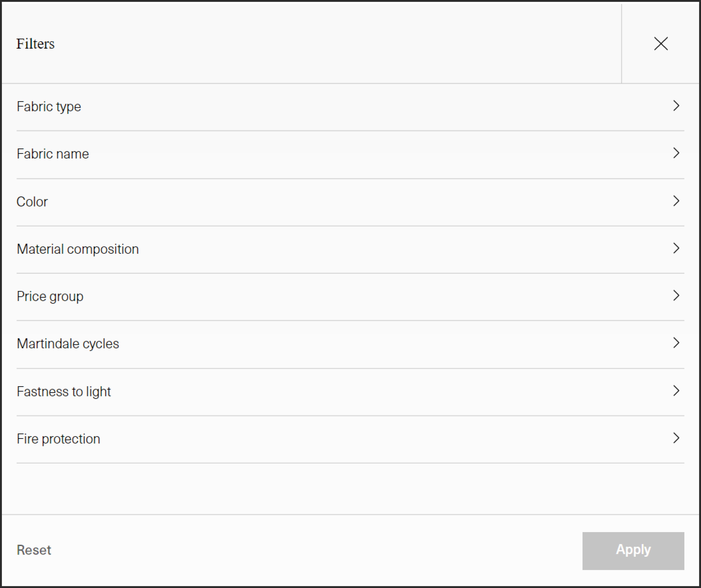Expand the Fabric type filter label
This screenshot has height=588, width=701.
[49, 107]
